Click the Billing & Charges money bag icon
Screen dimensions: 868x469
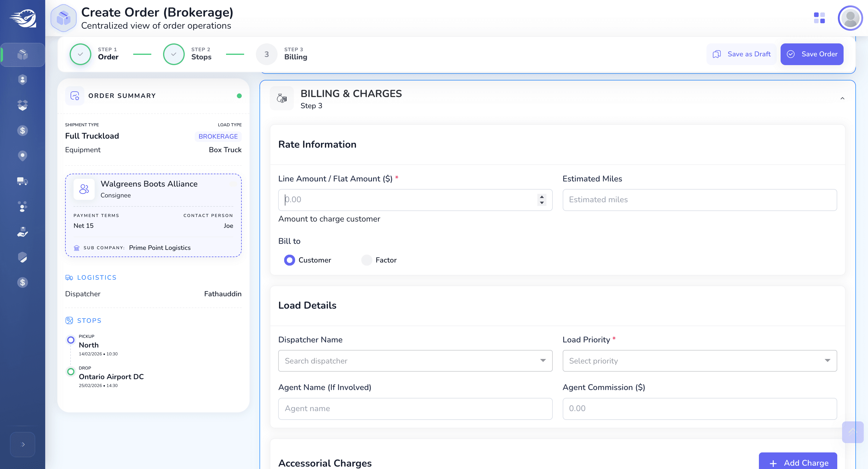(x=282, y=98)
